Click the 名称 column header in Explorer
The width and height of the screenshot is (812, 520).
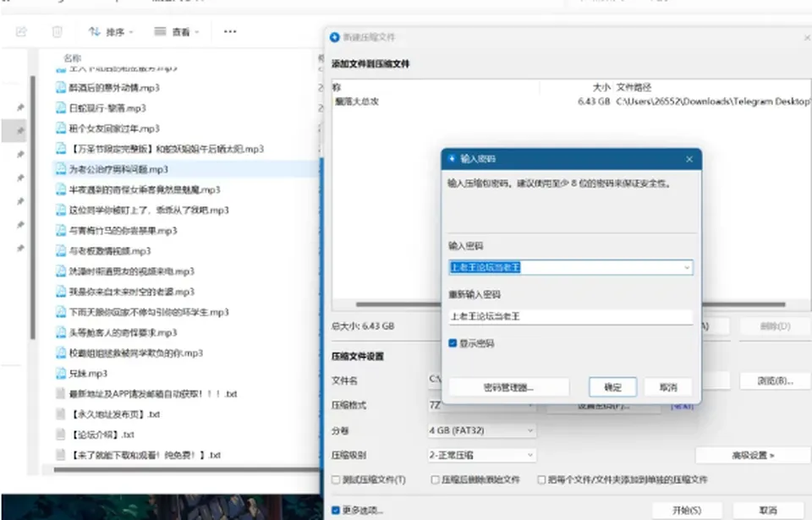click(x=72, y=58)
